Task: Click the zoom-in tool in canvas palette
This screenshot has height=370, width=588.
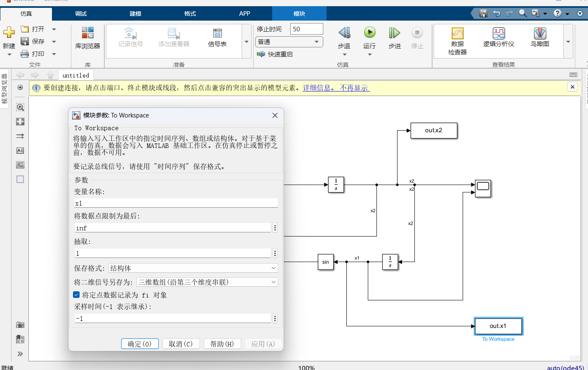Action: [x=20, y=107]
